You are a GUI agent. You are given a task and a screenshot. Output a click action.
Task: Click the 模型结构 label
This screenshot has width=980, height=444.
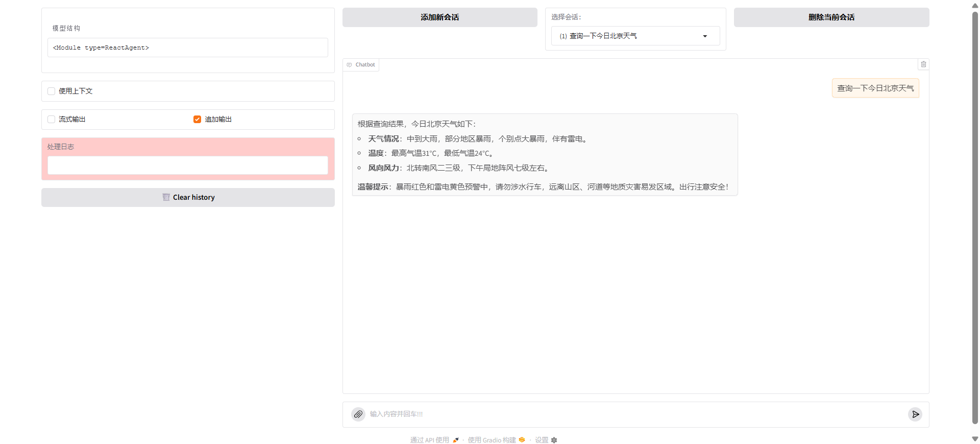tap(66, 28)
